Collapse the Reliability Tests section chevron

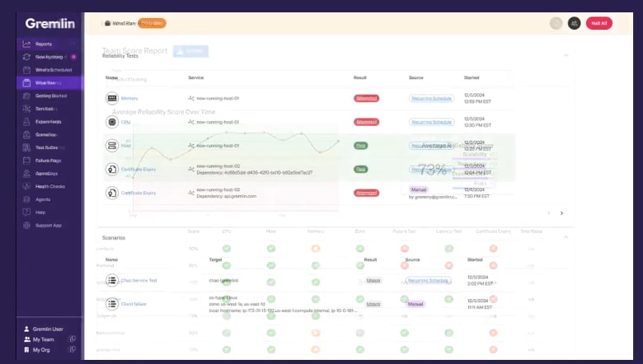pyautogui.click(x=566, y=55)
